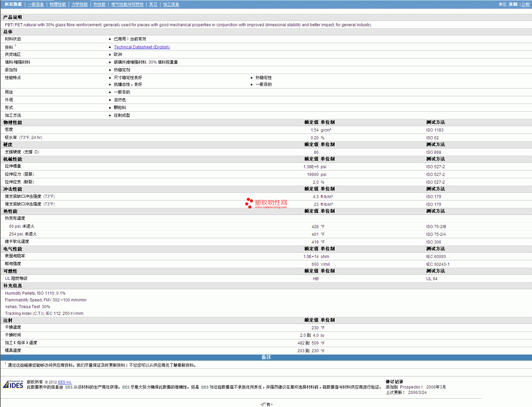This screenshot has width=532, height=407.
Task: Click the 维卡软化温度 row label
Action: click(17, 242)
